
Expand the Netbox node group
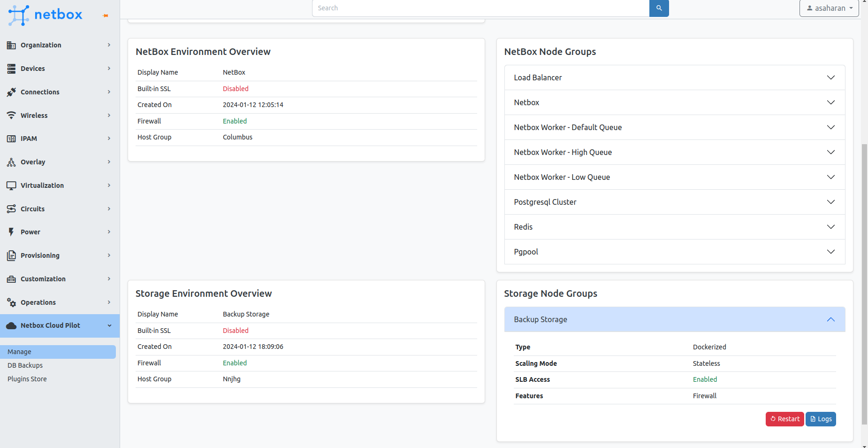(x=675, y=102)
